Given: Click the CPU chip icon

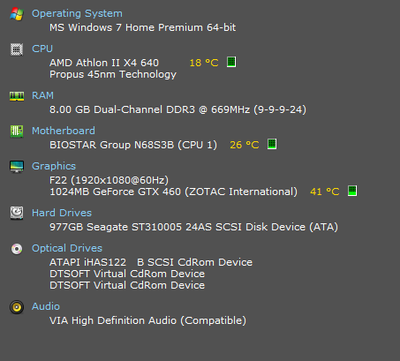Looking at the screenshot, I should pos(17,49).
